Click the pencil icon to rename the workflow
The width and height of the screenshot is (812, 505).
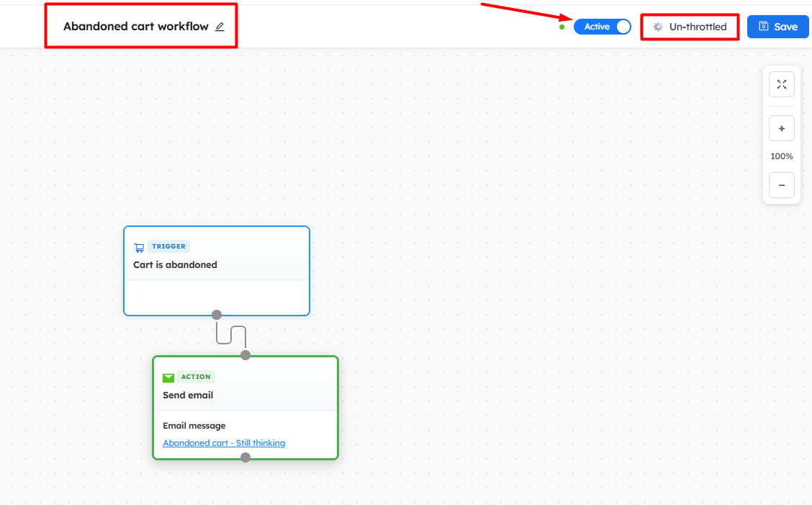(220, 27)
